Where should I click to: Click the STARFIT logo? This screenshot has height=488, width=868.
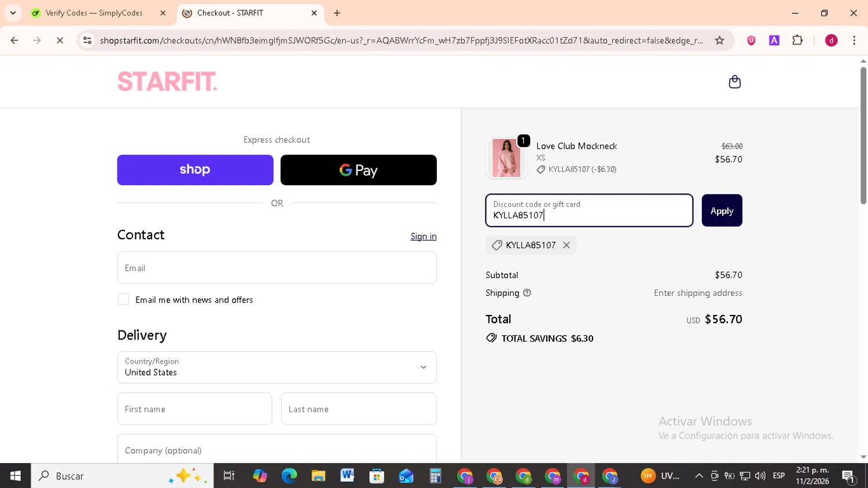tap(167, 82)
